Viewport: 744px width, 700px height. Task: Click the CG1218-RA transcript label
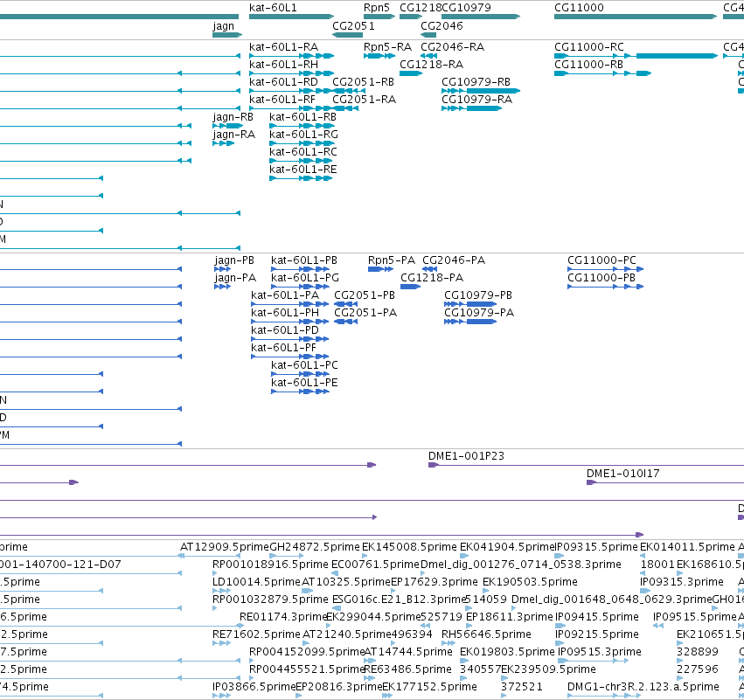click(431, 65)
